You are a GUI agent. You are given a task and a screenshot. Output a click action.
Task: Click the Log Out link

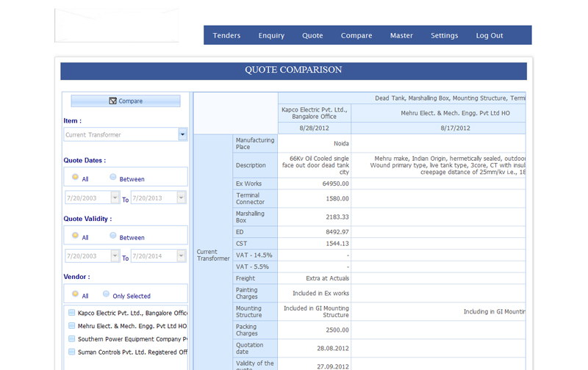pos(490,35)
